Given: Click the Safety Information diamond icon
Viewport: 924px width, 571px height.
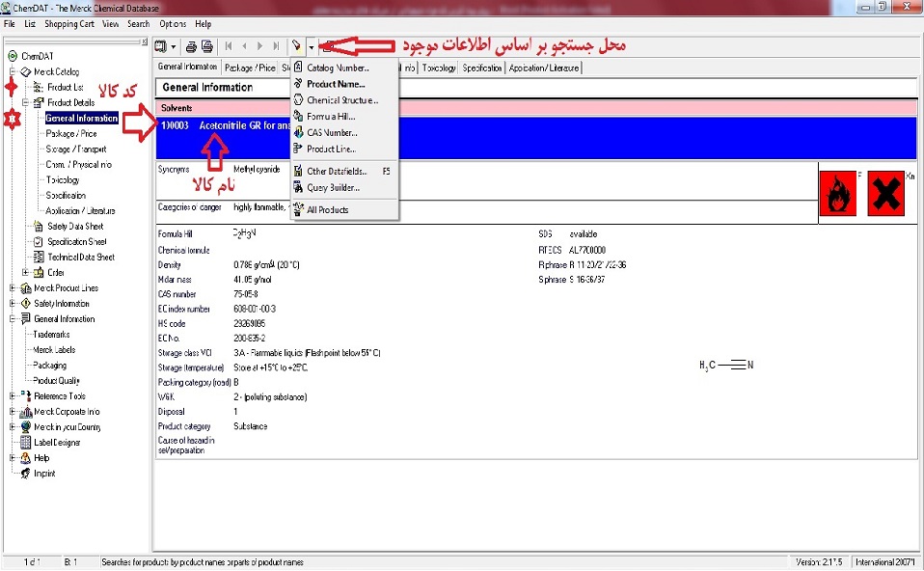Looking at the screenshot, I should tap(26, 304).
